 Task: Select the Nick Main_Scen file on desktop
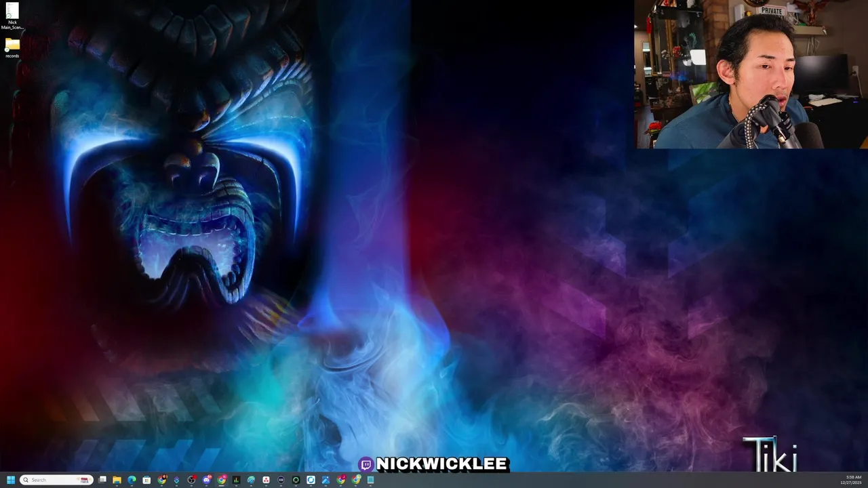click(x=12, y=16)
